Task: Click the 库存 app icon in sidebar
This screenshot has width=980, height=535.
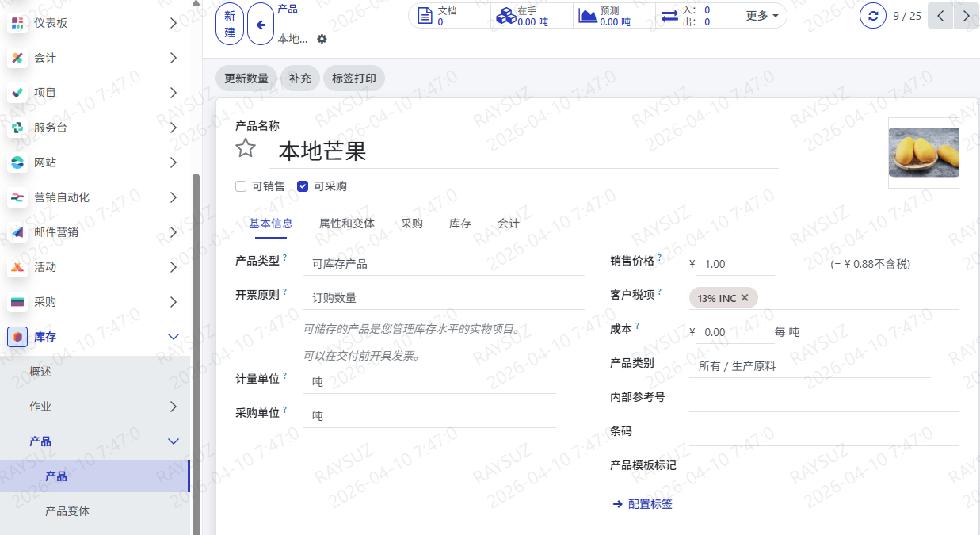Action: 17,337
